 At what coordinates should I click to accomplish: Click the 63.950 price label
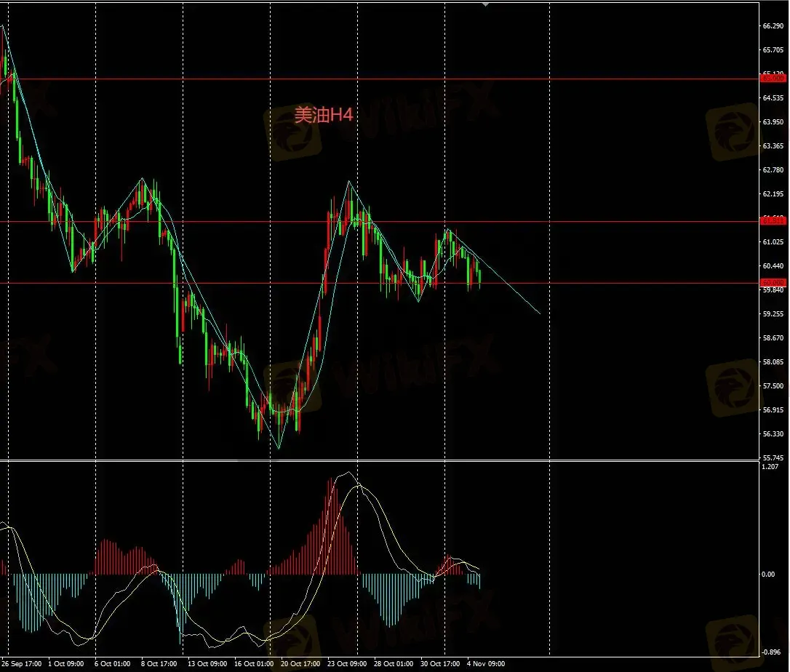[x=773, y=121]
